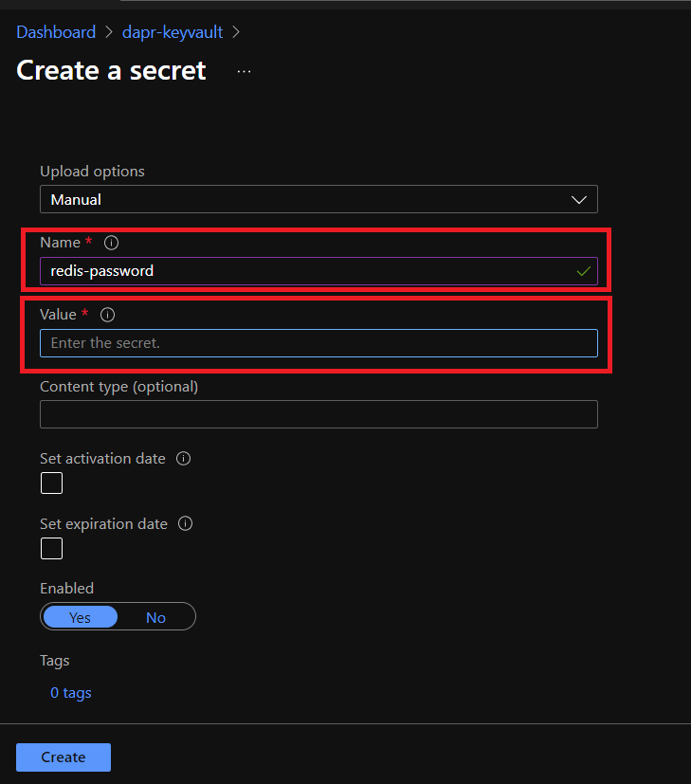Image resolution: width=691 pixels, height=784 pixels.
Task: Click the Name field containing redis-password
Action: pos(303,271)
